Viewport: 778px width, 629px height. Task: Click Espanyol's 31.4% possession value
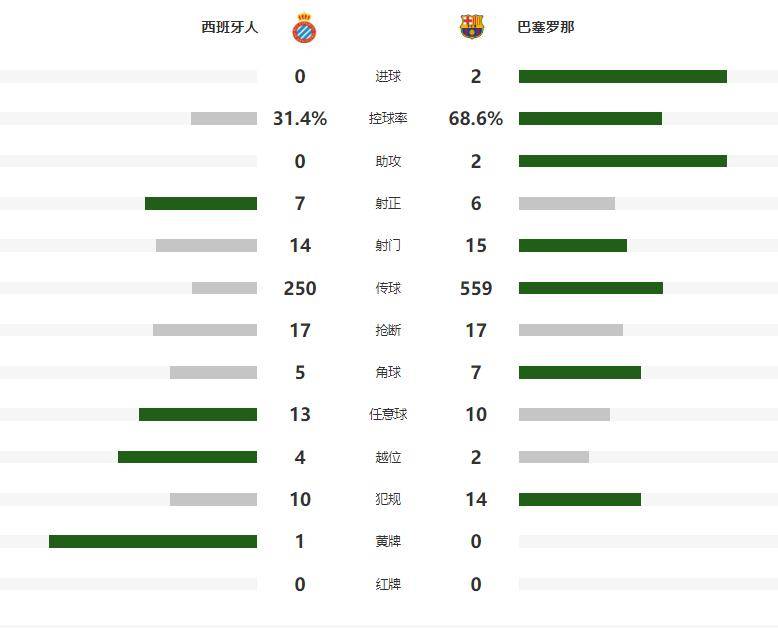[x=300, y=119]
